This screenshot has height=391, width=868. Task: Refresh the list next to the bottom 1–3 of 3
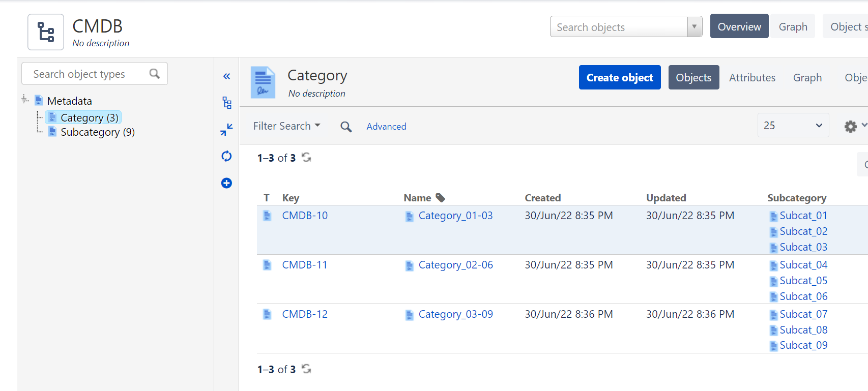(306, 369)
